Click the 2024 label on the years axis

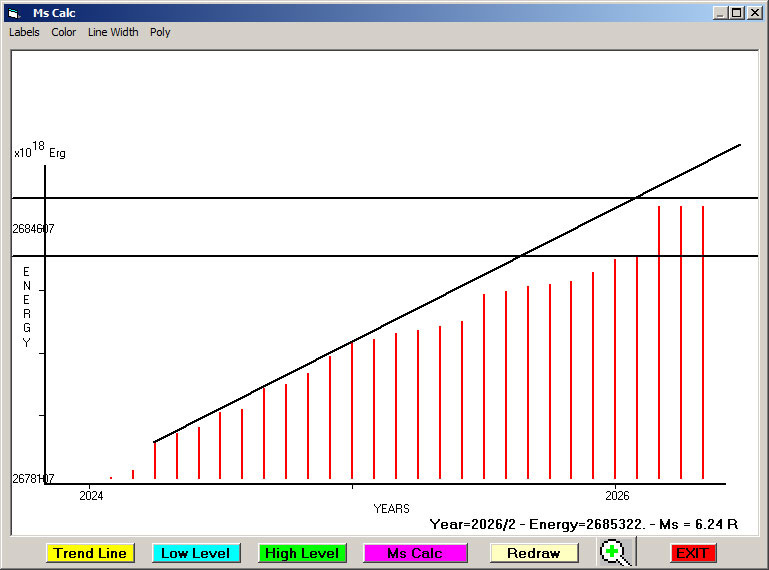91,495
